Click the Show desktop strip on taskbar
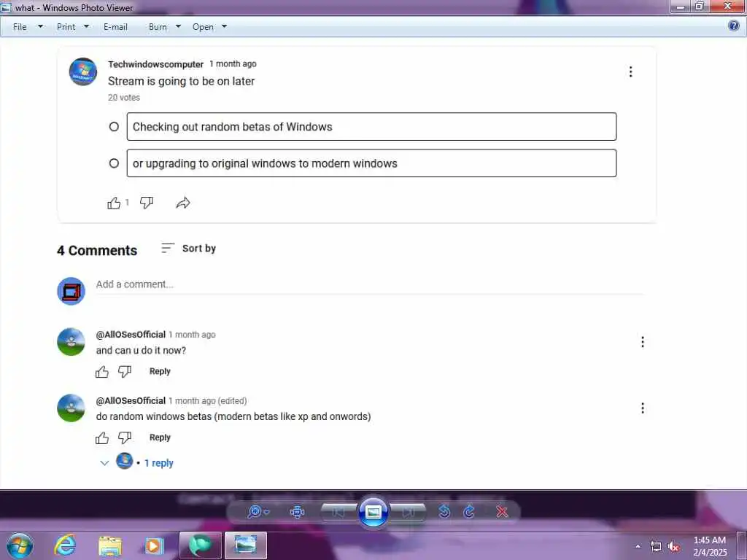The height and width of the screenshot is (560, 747). tap(743, 545)
